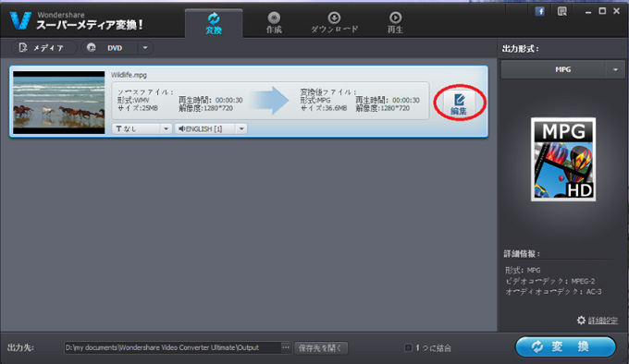Image resolution: width=629 pixels, height=364 pixels.
Task: Select the Wildlife video thumbnail
Action: click(59, 103)
